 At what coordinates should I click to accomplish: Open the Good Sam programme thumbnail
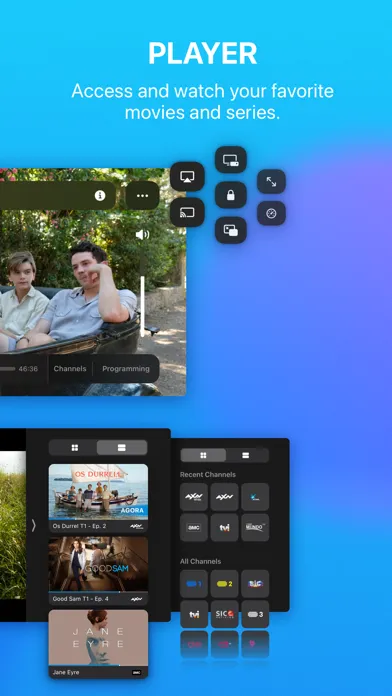[x=98, y=564]
